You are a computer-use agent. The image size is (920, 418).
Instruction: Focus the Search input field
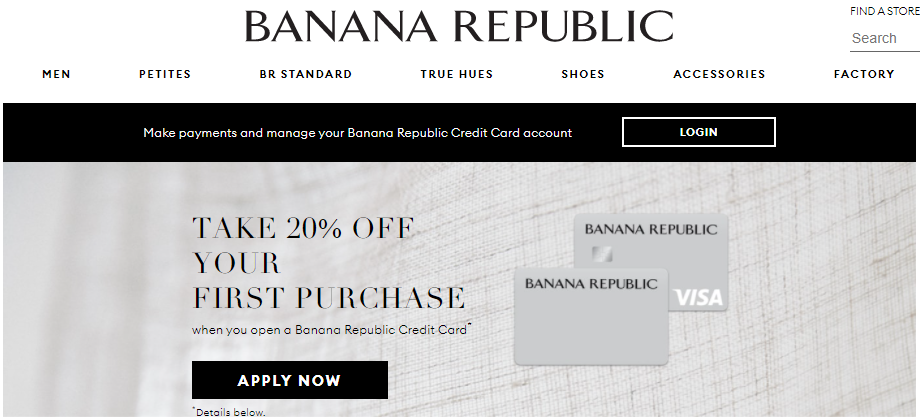pos(883,38)
